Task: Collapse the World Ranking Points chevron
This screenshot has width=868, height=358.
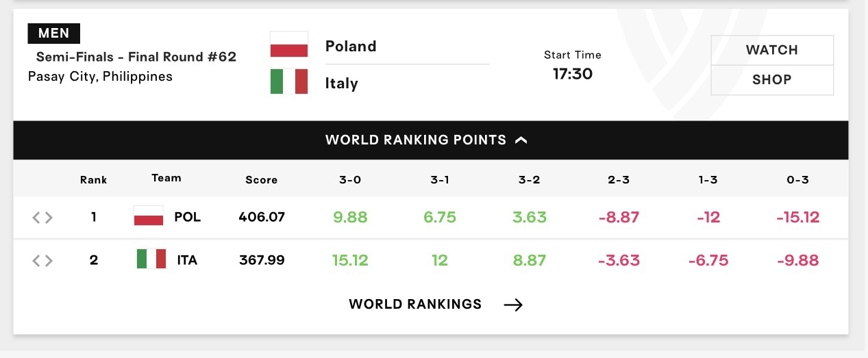Action: click(521, 140)
